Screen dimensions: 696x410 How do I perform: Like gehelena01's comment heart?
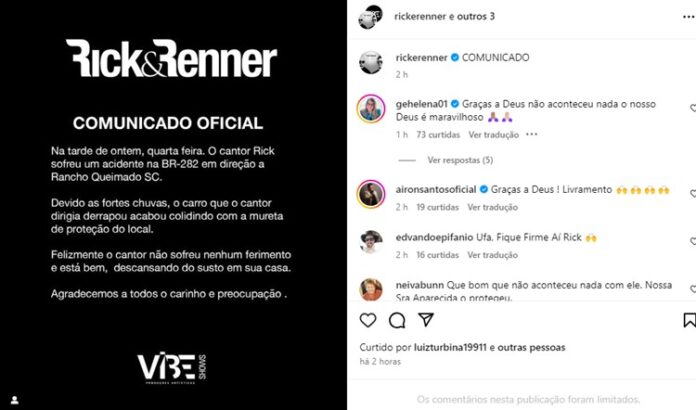tap(693, 108)
